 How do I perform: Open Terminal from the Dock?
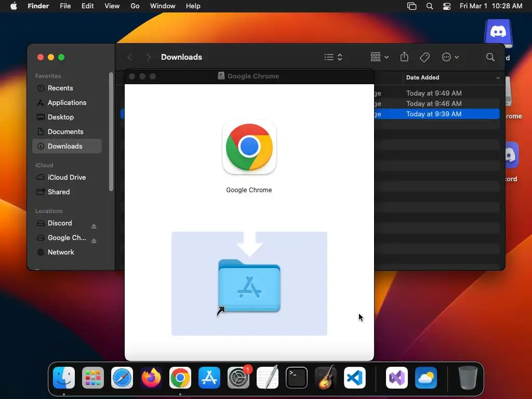pos(297,378)
